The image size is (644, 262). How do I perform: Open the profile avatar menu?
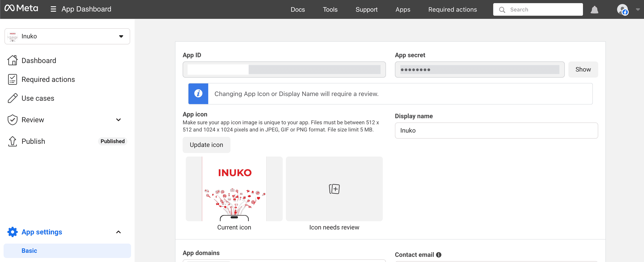point(622,9)
